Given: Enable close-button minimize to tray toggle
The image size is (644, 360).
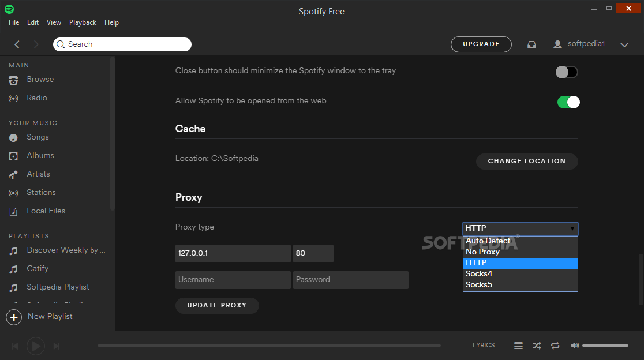Looking at the screenshot, I should [567, 72].
